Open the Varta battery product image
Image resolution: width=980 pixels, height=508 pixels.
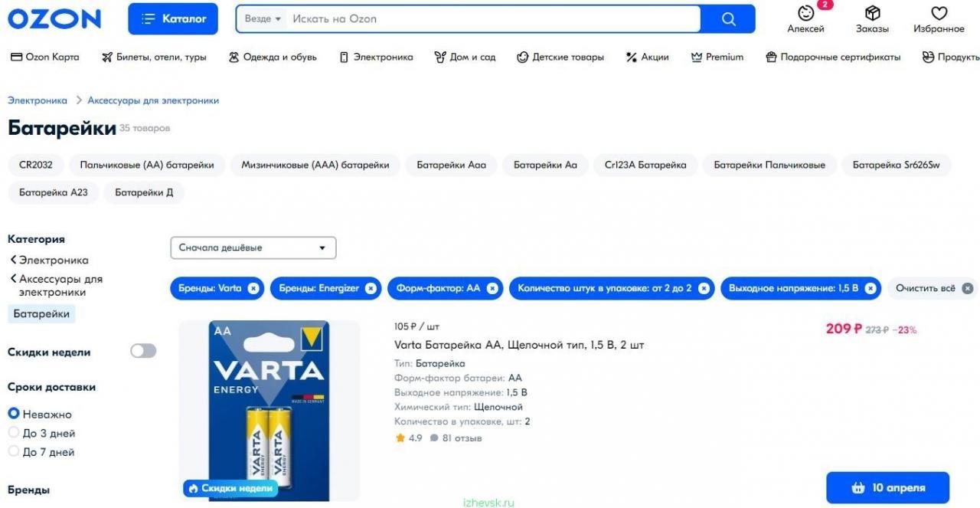pyautogui.click(x=269, y=411)
